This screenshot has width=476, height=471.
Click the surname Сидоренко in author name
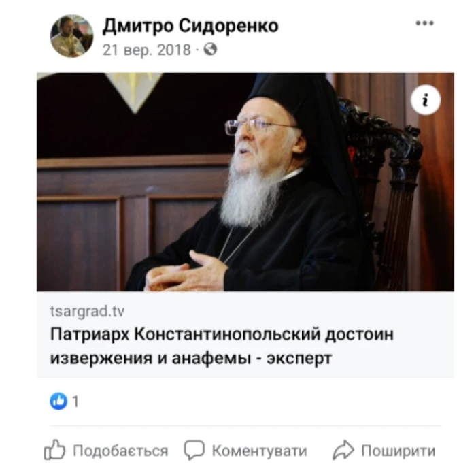tap(228, 26)
